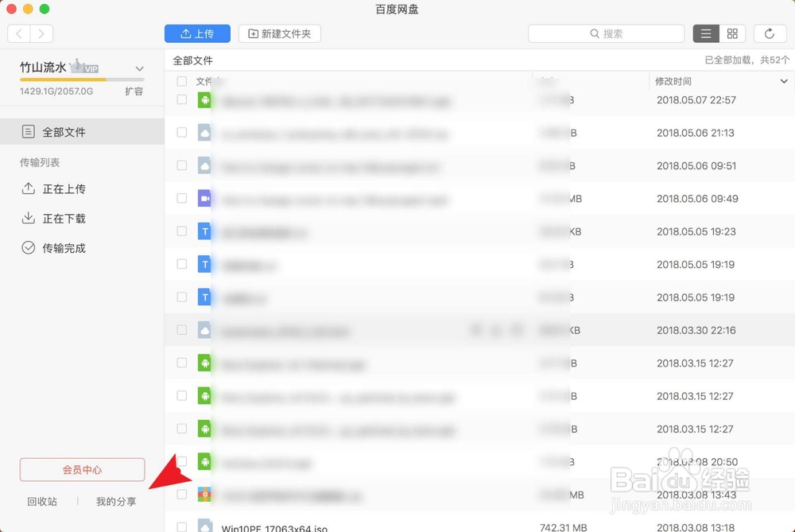Image resolution: width=795 pixels, height=532 pixels.
Task: Check the file dated 2018.05.05 19:23
Action: point(181,231)
